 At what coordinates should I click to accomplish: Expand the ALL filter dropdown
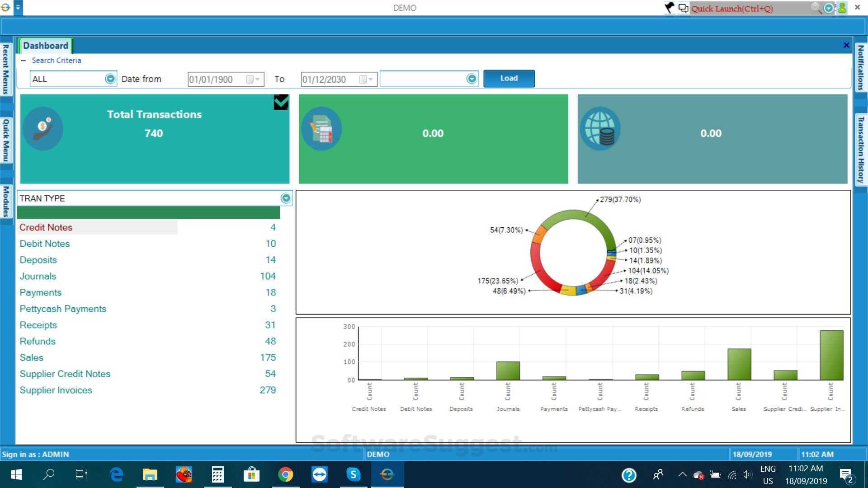coord(110,79)
